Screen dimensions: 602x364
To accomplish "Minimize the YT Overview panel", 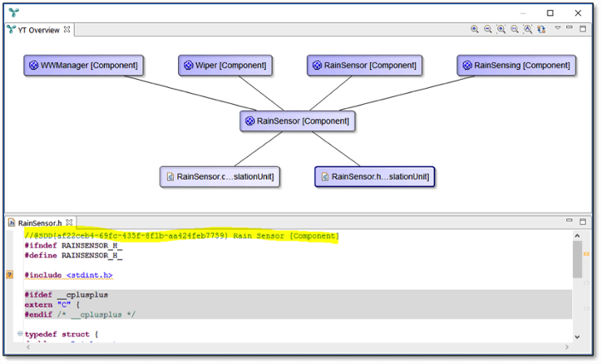I will coord(570,27).
